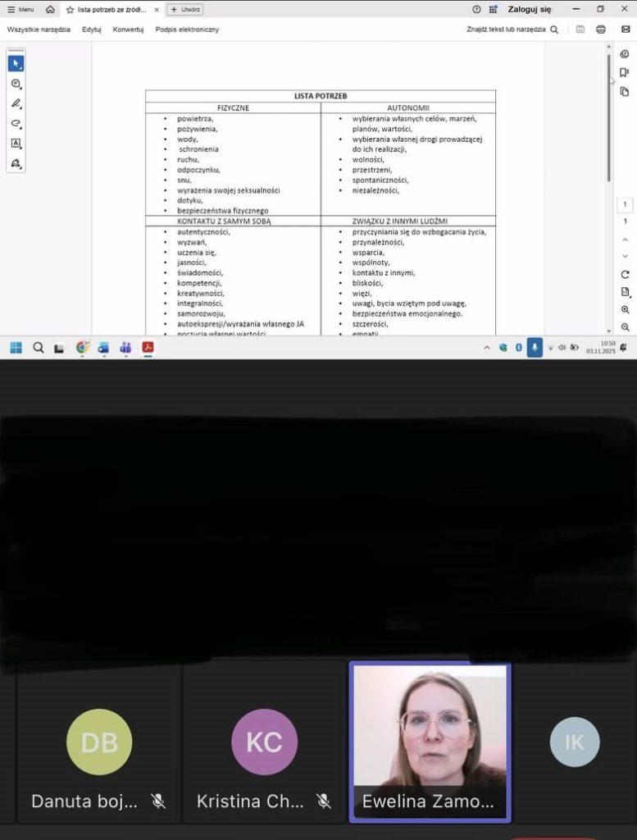Open the Acrobat Home icon
The width and height of the screenshot is (637, 840).
tap(51, 10)
